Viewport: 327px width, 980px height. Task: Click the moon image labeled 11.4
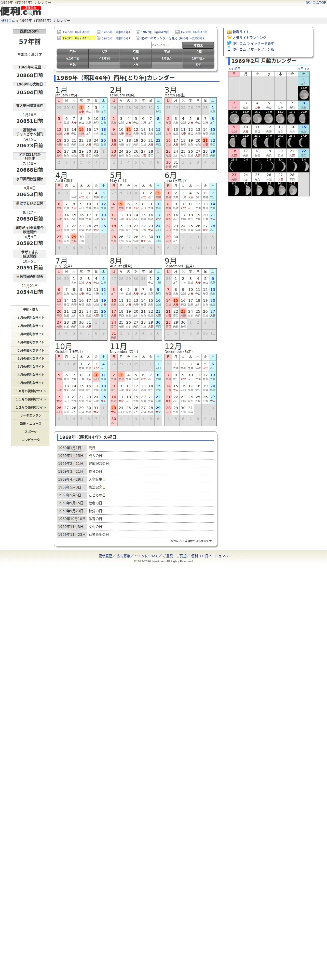click(x=292, y=190)
